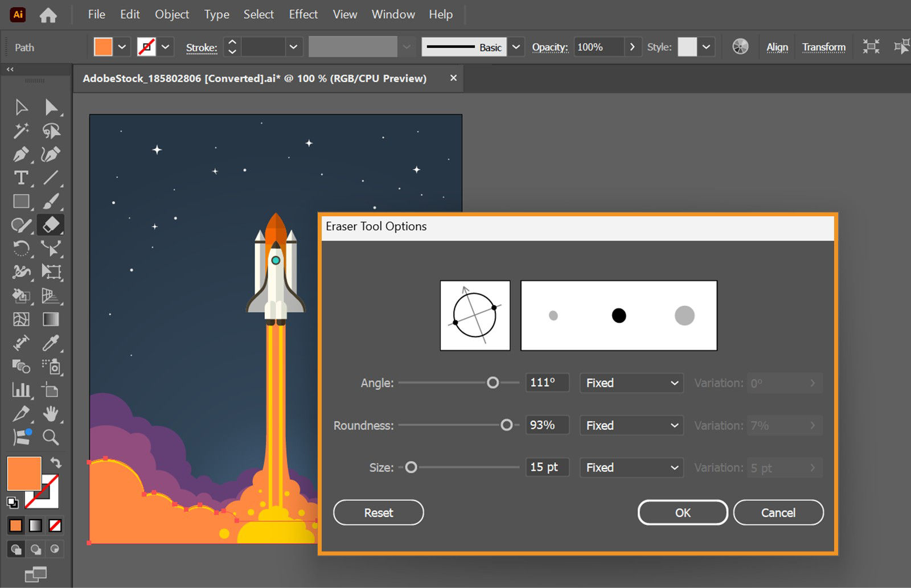Open the Gradient tool
This screenshot has width=911, height=588.
click(51, 319)
